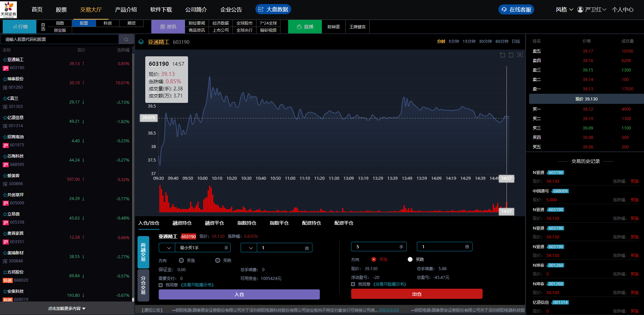
Task: Click the layers icon beside 亚通精工 title
Action: point(141,42)
